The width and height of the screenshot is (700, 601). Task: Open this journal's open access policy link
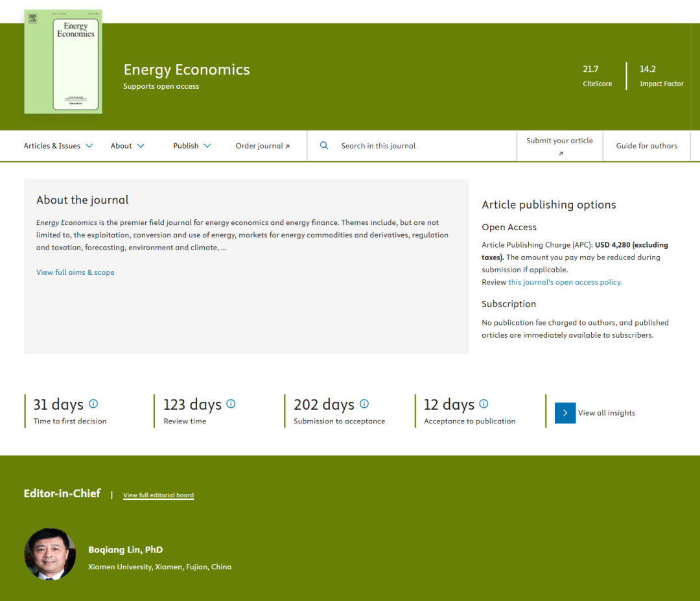coord(565,282)
